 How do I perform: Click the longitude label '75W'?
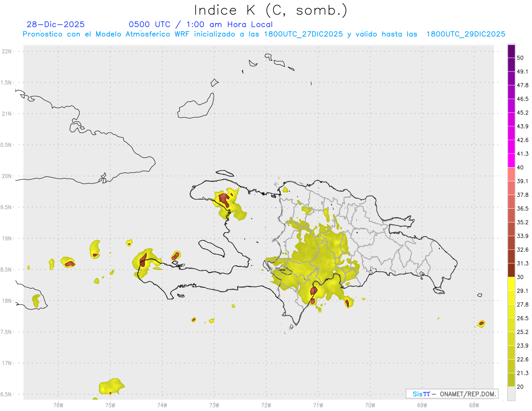pyautogui.click(x=110, y=405)
